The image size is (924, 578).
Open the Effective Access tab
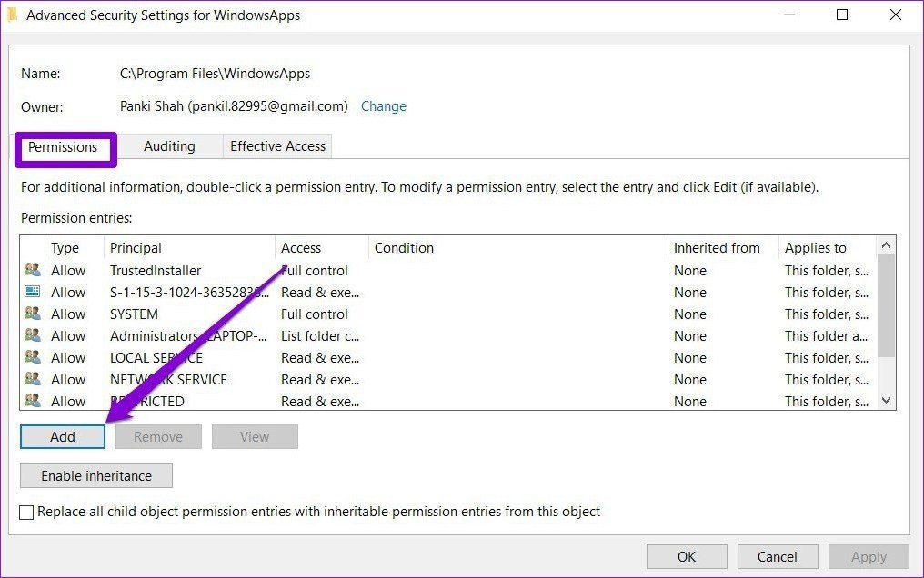[x=277, y=146]
